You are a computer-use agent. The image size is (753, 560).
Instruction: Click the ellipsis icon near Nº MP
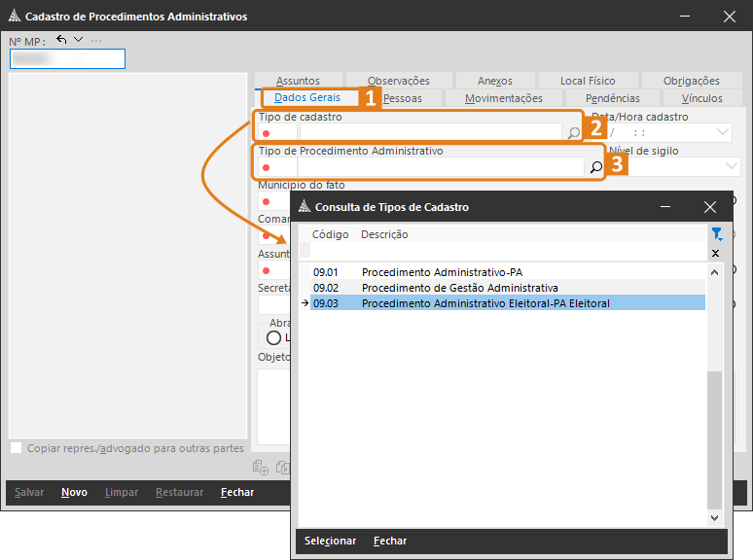96,40
